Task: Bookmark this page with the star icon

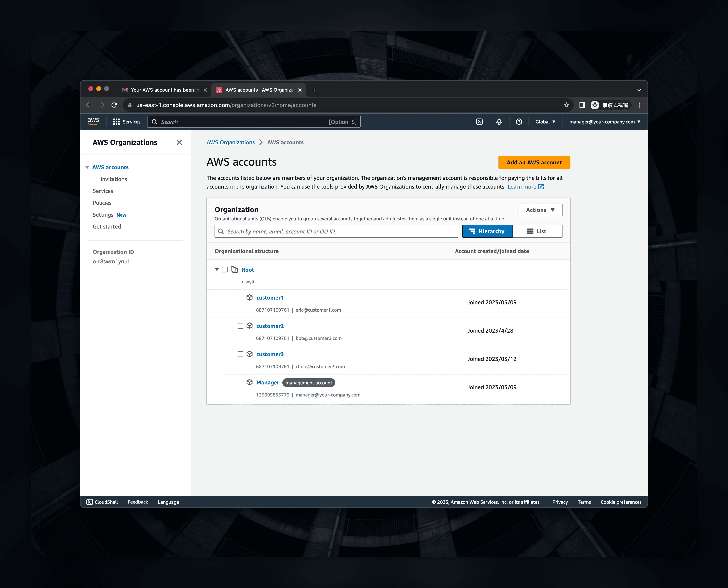Action: (x=566, y=105)
